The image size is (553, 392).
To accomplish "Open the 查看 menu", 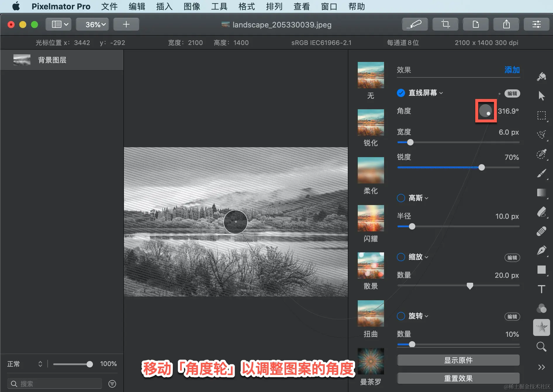I will coord(302,6).
